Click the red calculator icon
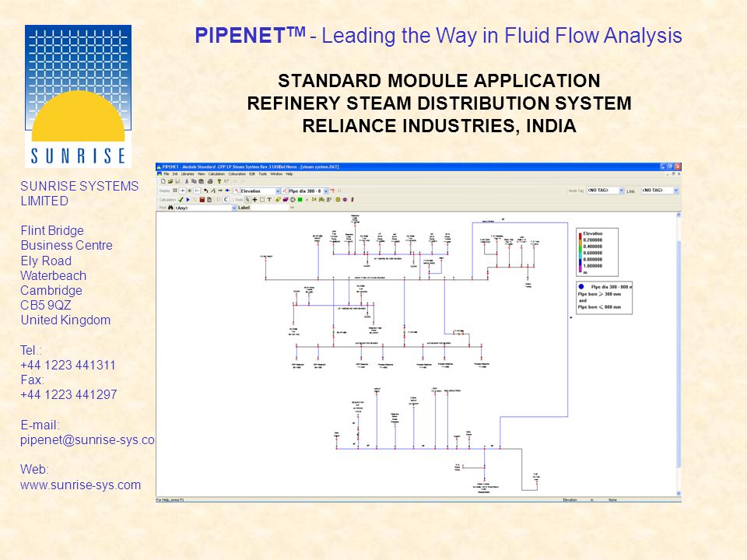The width and height of the screenshot is (747, 560). click(202, 200)
